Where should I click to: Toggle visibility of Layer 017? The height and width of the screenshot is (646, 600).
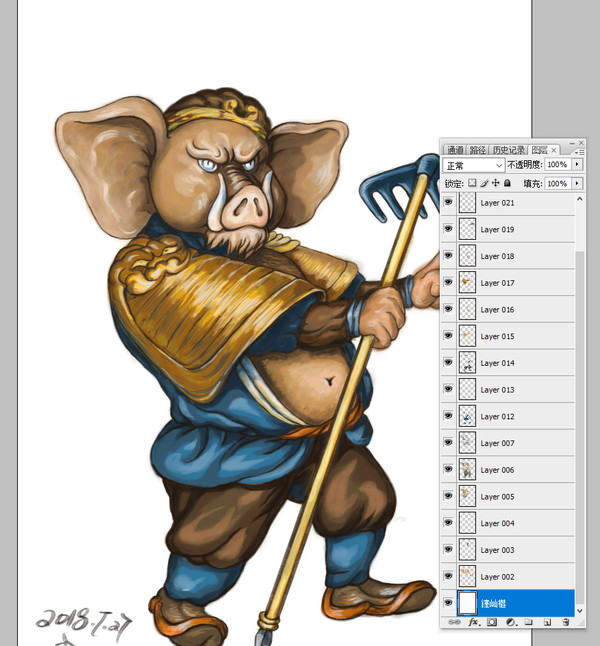click(x=448, y=283)
